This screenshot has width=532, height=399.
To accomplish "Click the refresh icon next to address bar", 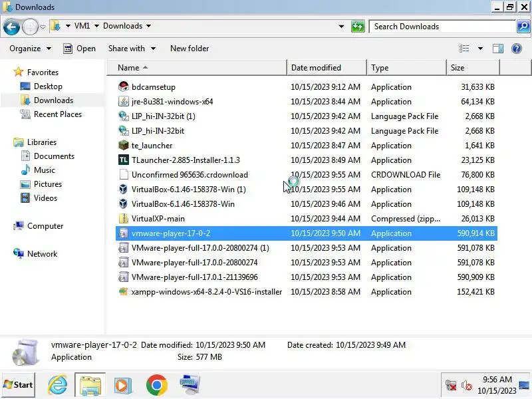I will (358, 27).
